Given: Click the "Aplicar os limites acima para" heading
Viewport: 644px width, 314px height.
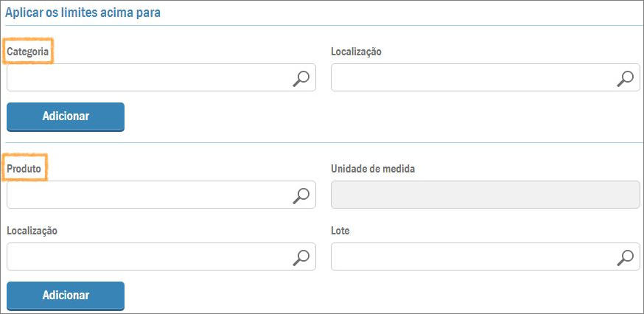Looking at the screenshot, I should [x=83, y=13].
